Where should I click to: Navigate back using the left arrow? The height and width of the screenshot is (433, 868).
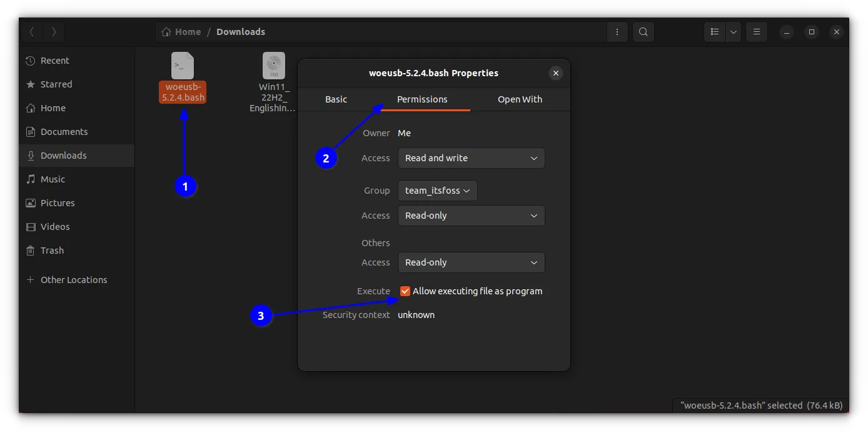click(x=32, y=32)
